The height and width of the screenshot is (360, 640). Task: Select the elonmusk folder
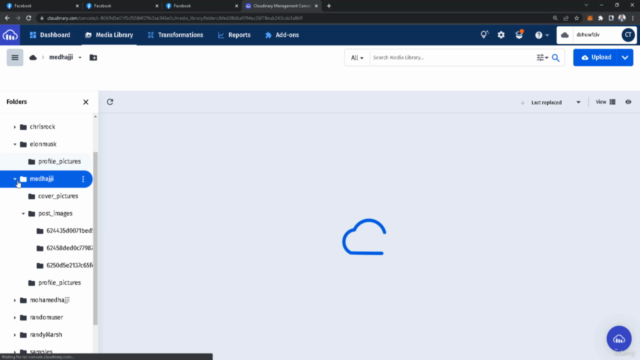[x=43, y=144]
